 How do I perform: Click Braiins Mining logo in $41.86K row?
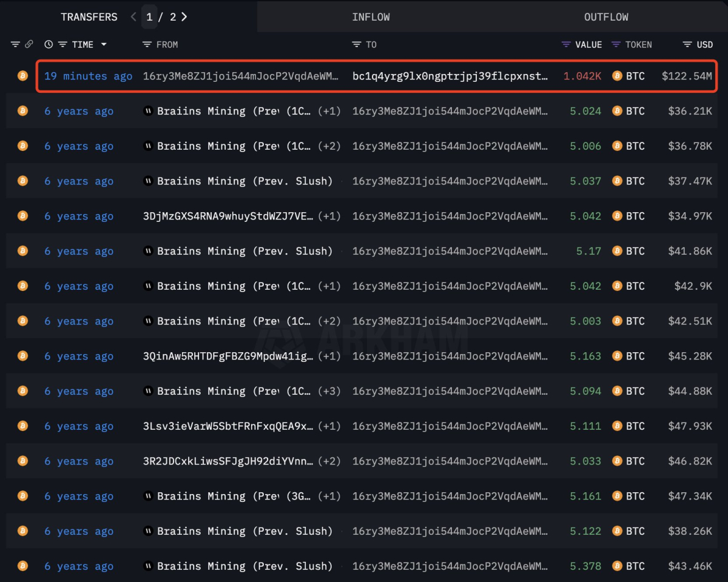pyautogui.click(x=148, y=251)
